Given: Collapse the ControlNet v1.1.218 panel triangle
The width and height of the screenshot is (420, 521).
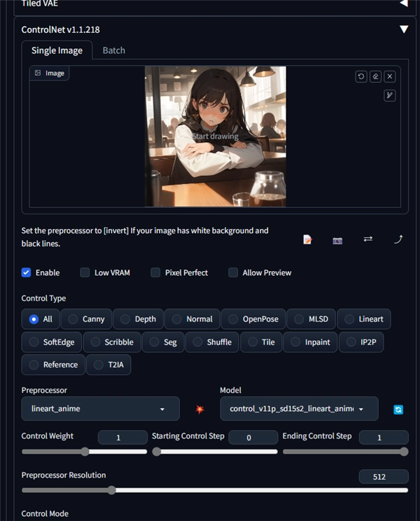Looking at the screenshot, I should [x=404, y=29].
